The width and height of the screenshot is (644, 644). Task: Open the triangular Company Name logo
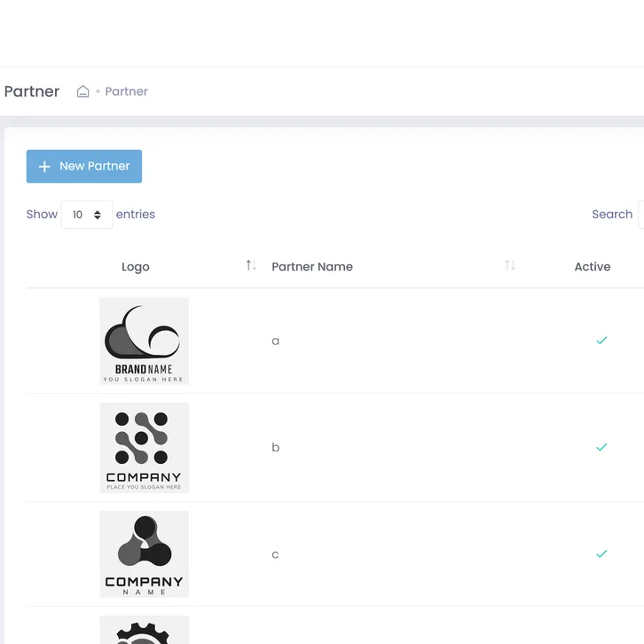point(144,554)
